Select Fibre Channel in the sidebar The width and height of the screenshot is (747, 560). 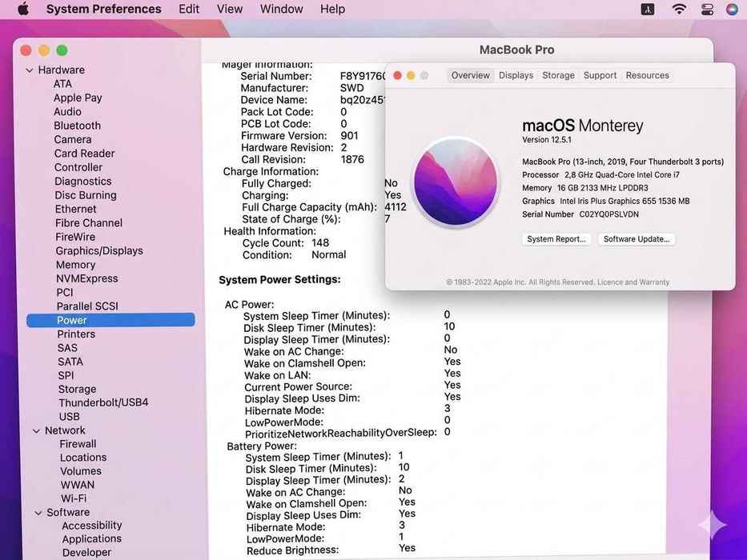[x=89, y=223]
